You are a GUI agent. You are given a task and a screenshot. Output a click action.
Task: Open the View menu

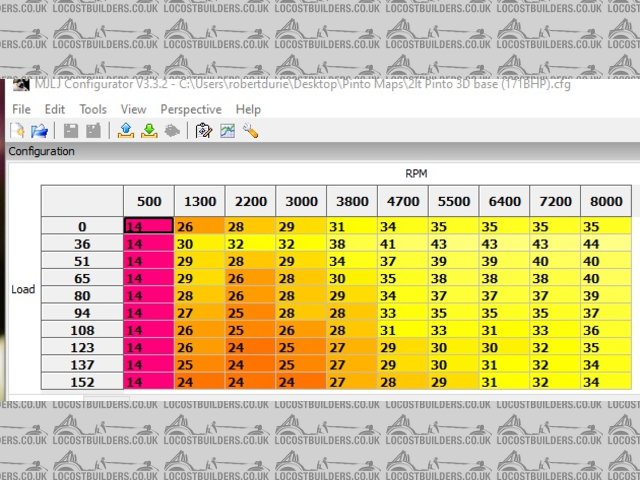click(133, 109)
